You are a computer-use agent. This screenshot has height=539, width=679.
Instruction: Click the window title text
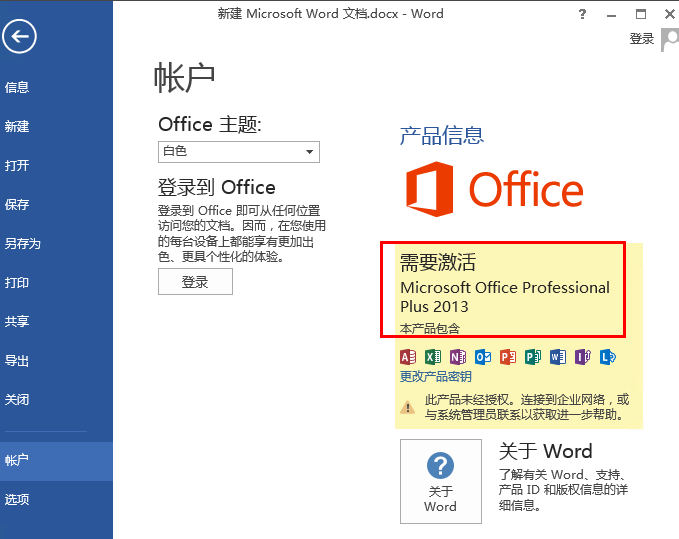click(x=330, y=14)
